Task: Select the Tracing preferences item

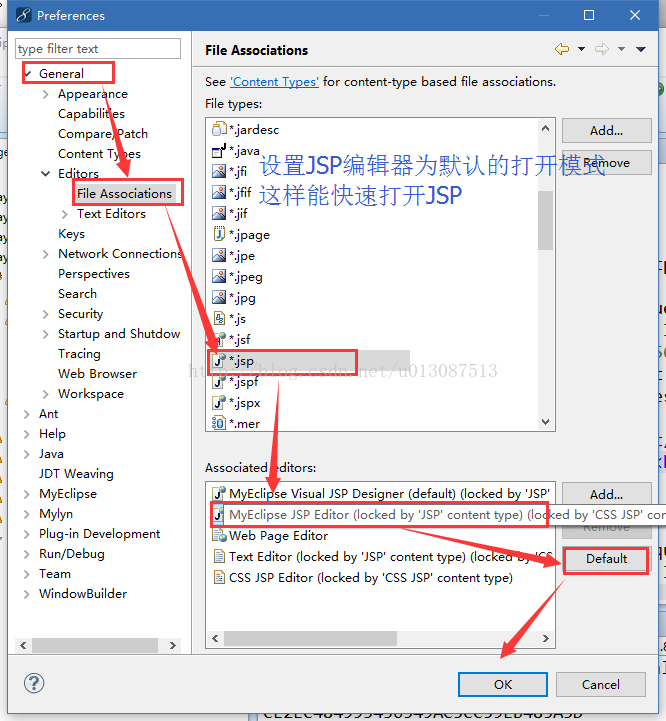Action: coord(79,354)
